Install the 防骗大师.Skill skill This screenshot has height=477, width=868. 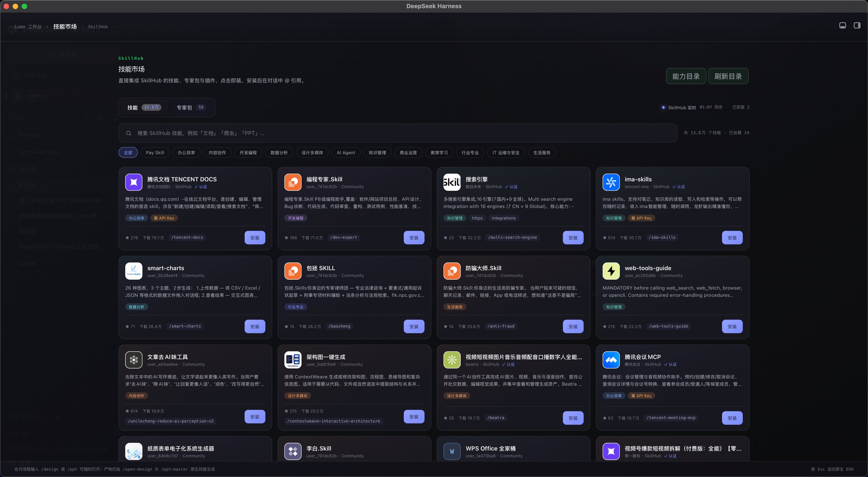tap(573, 327)
